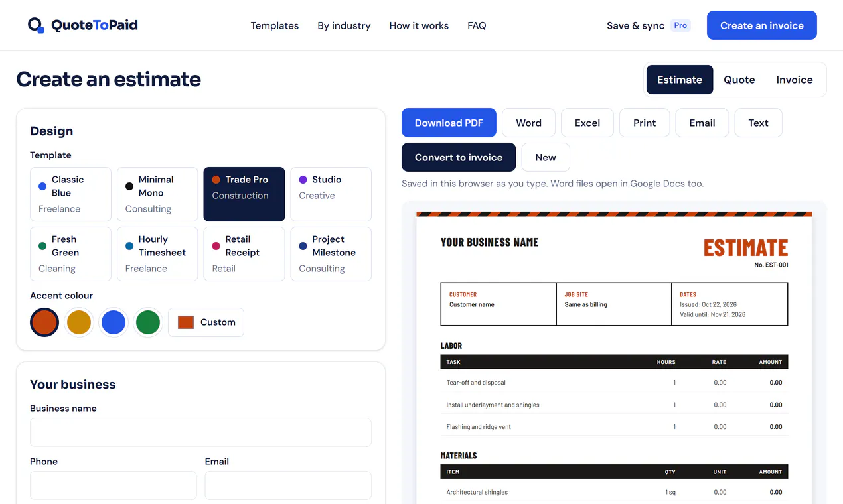Download the estimate as PDF
This screenshot has width=843, height=504.
449,123
